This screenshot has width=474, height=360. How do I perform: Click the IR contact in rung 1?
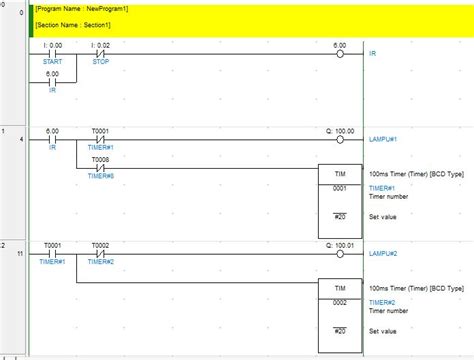click(52, 140)
